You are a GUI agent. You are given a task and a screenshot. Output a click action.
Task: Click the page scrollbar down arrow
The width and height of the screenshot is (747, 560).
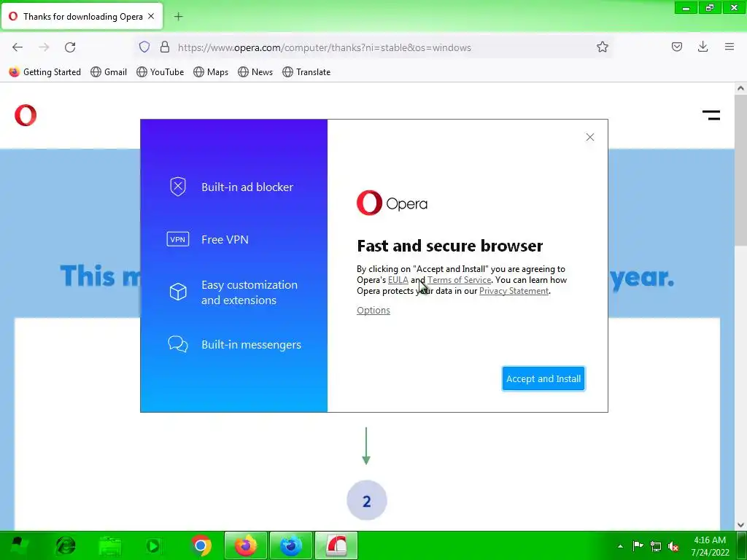(x=740, y=525)
